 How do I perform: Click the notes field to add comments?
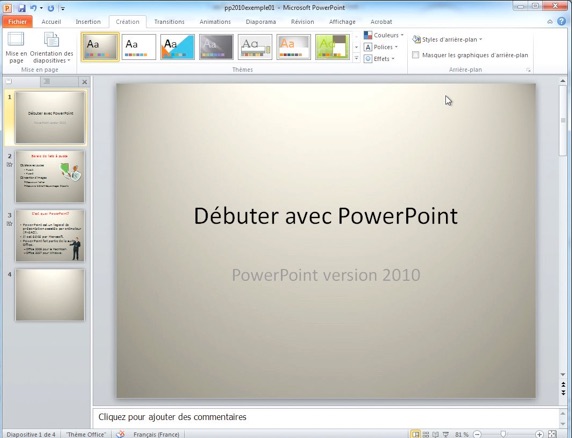[x=325, y=417]
